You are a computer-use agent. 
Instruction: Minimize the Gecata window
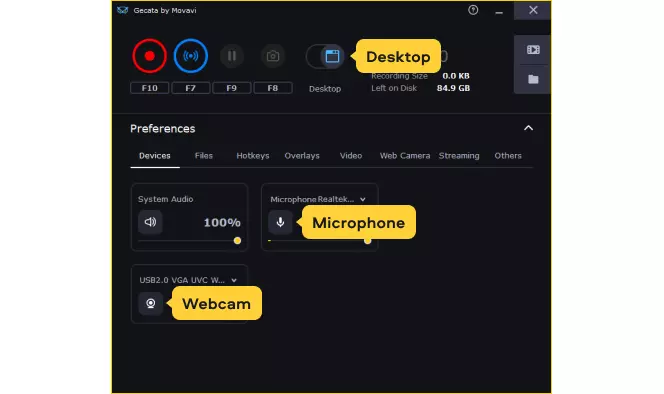click(x=499, y=12)
